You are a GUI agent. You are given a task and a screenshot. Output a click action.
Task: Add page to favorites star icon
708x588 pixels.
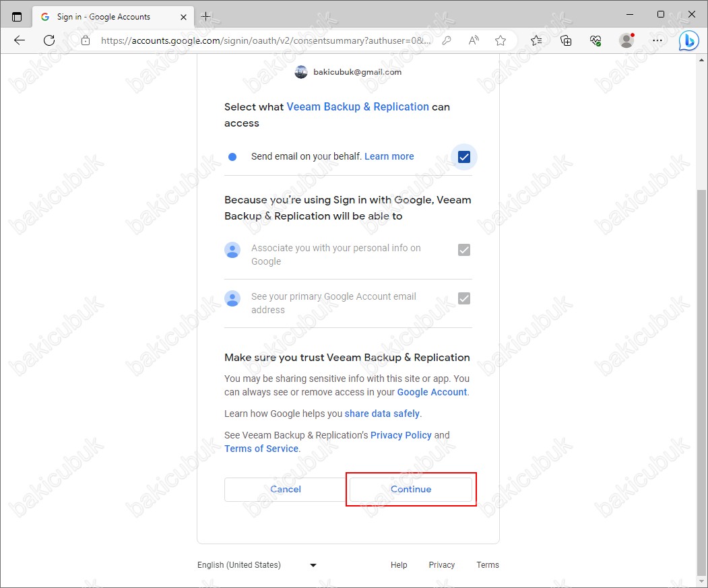(x=501, y=40)
